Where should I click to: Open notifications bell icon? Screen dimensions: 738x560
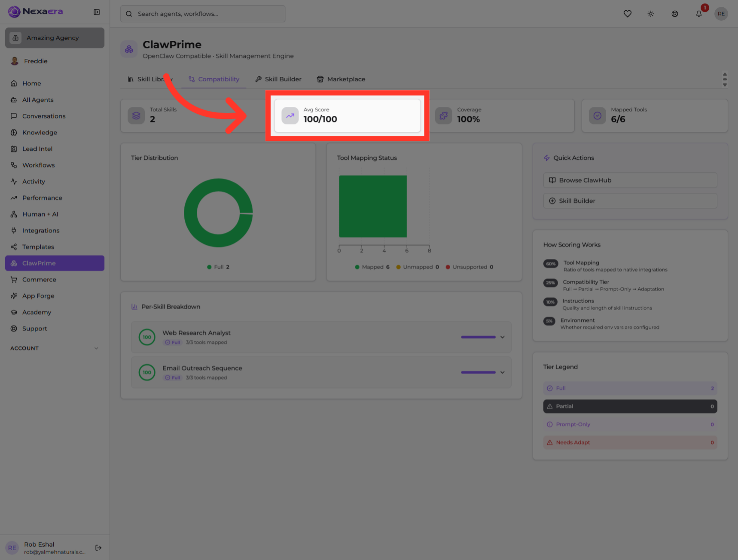(699, 14)
